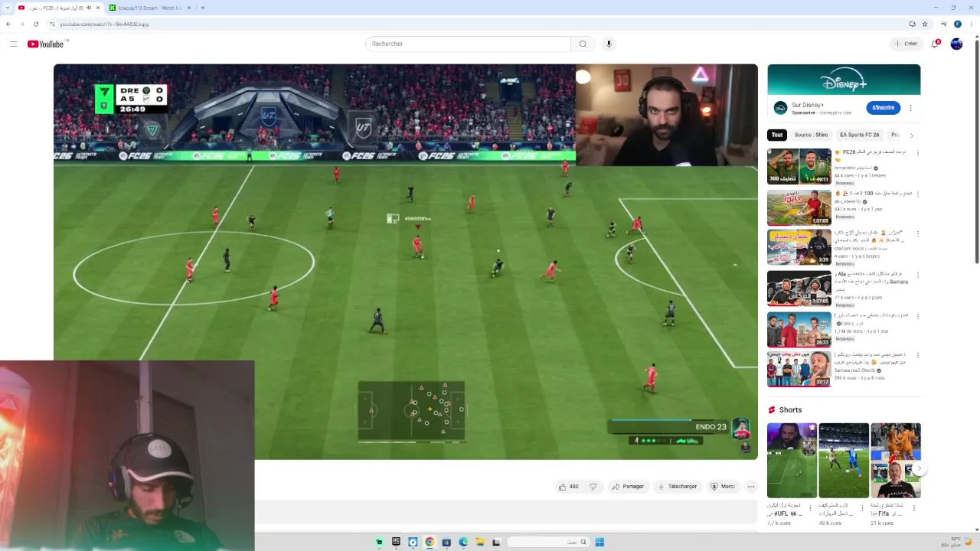Click the Partager share button

(x=628, y=487)
